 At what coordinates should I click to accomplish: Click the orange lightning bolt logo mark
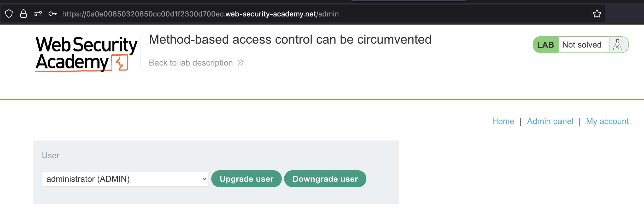pos(120,63)
